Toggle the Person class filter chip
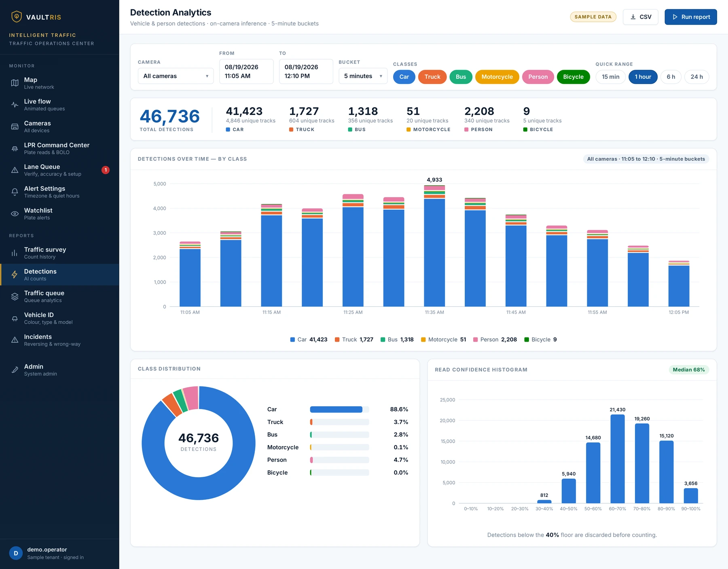Screen dimensions: 728x569 click(538, 77)
